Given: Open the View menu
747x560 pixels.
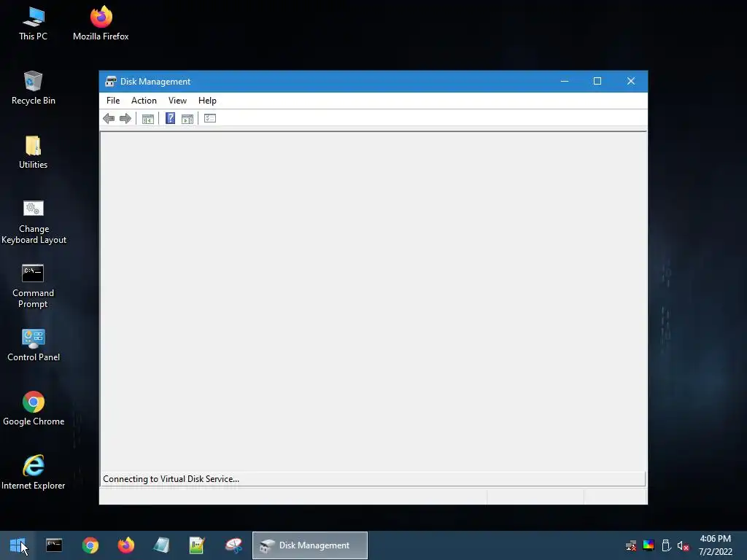Looking at the screenshot, I should coord(177,101).
